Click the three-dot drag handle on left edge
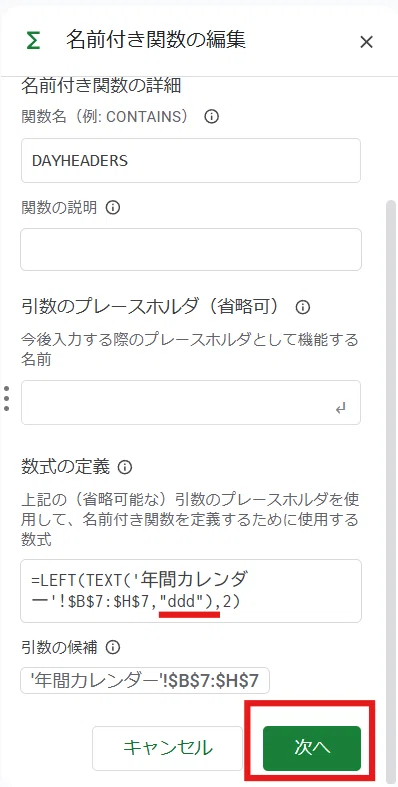 click(6, 399)
